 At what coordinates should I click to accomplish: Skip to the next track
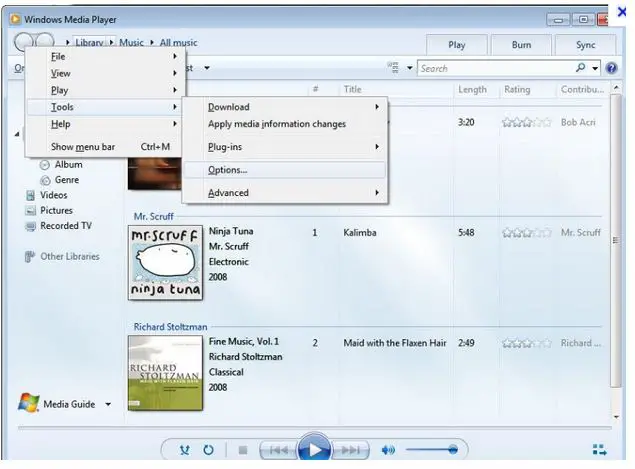[350, 450]
